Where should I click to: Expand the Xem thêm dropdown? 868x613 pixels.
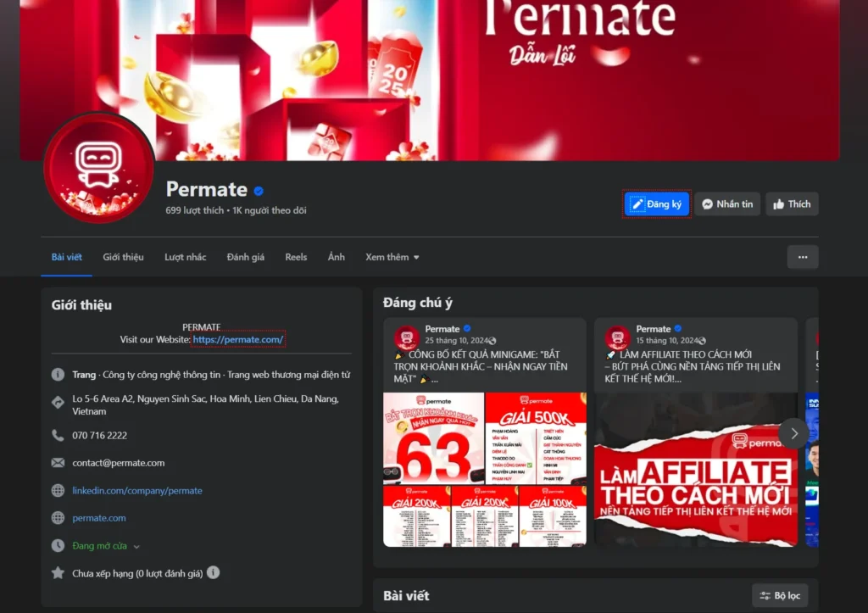(x=392, y=257)
